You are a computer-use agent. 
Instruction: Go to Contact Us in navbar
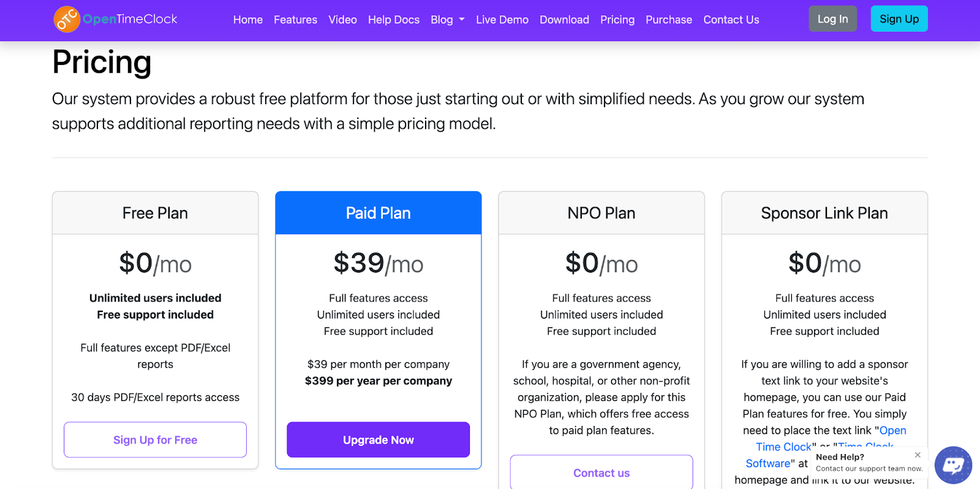[x=731, y=20]
